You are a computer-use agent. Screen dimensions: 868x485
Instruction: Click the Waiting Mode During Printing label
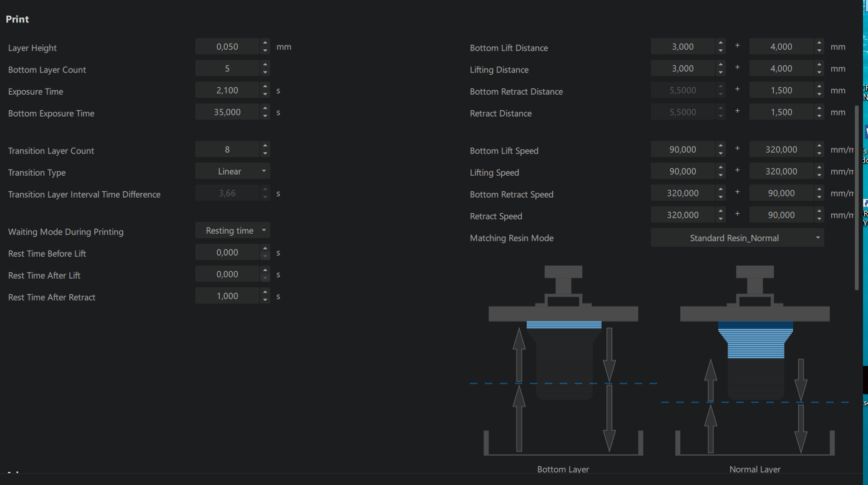click(66, 232)
